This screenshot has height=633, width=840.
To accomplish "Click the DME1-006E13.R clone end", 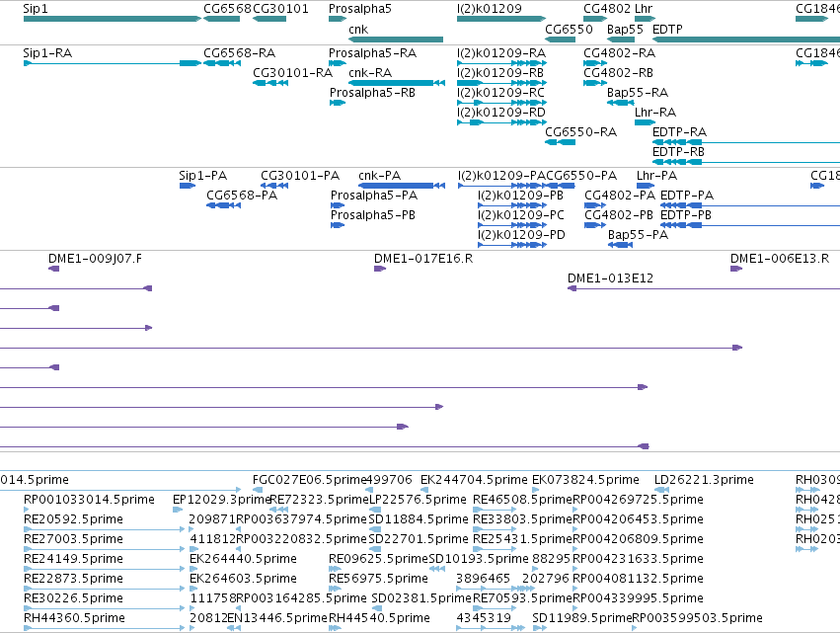I will click(736, 269).
